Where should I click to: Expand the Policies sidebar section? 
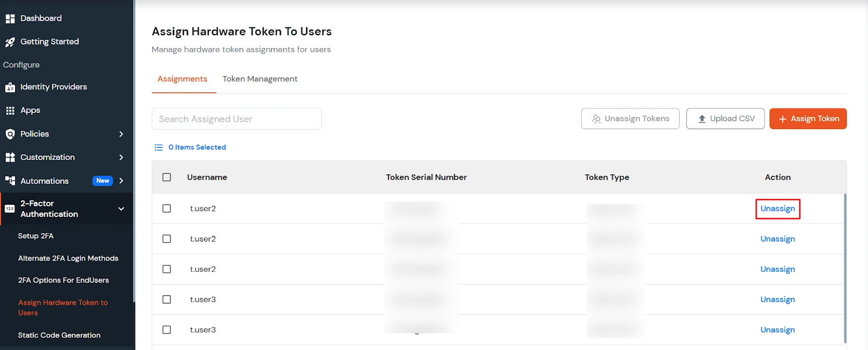[x=121, y=134]
